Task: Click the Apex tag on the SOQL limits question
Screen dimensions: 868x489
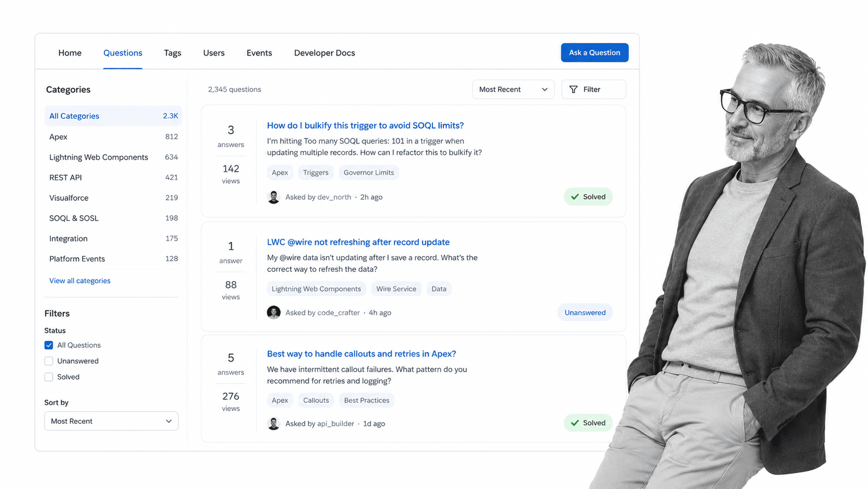Action: click(x=280, y=173)
